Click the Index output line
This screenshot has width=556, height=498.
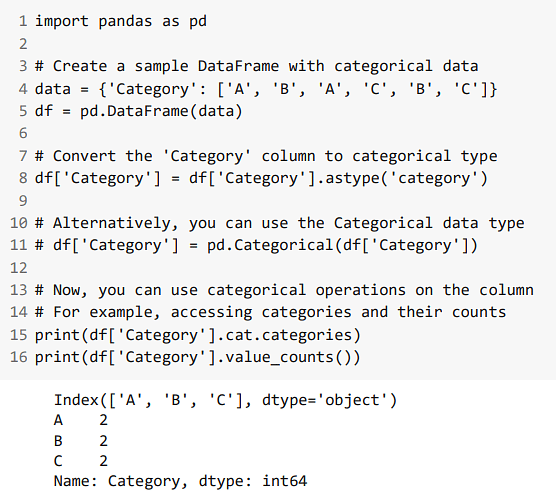[225, 400]
